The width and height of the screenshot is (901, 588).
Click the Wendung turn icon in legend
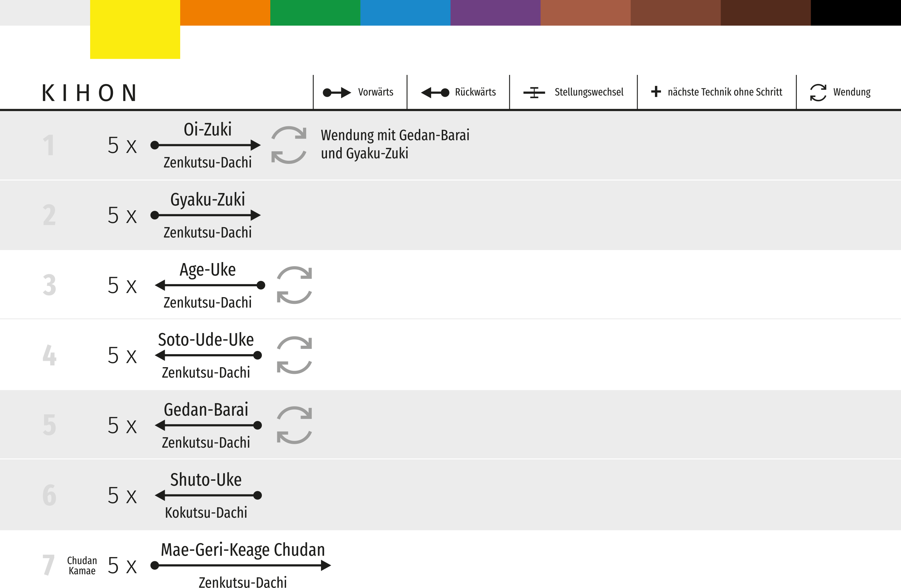point(818,92)
